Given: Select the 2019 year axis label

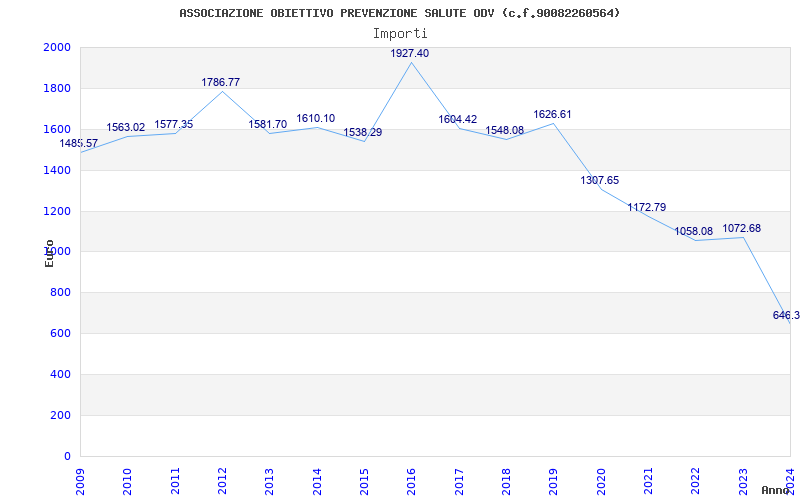Looking at the screenshot, I should (554, 482).
